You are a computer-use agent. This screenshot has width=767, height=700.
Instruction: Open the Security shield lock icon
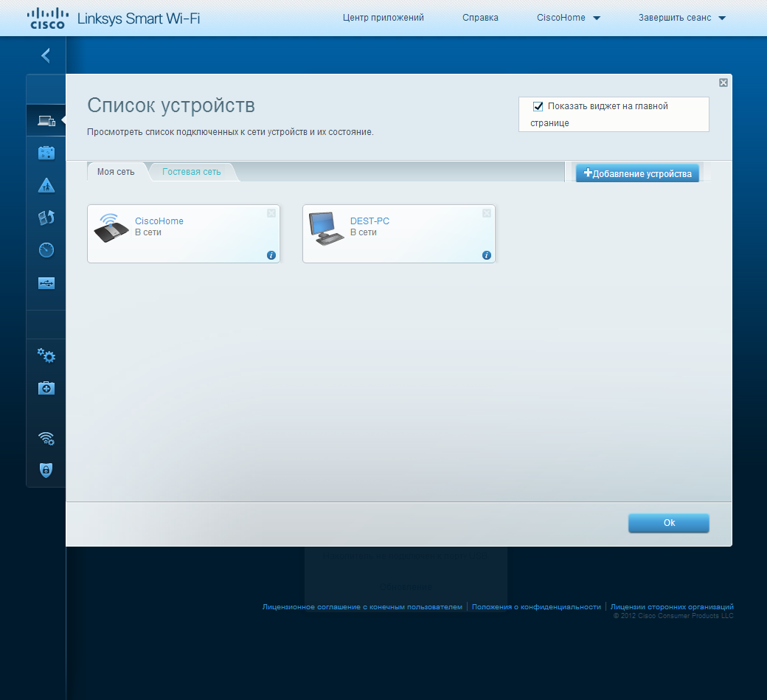click(46, 470)
